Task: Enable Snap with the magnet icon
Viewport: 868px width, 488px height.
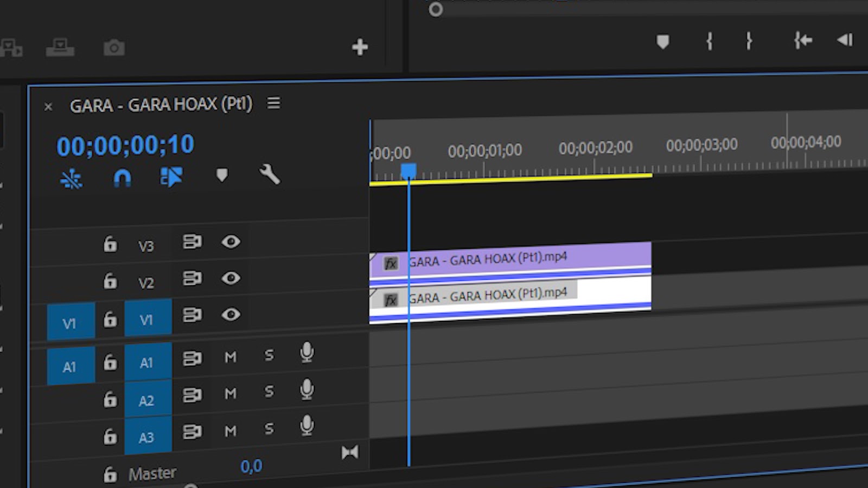Action: point(124,178)
